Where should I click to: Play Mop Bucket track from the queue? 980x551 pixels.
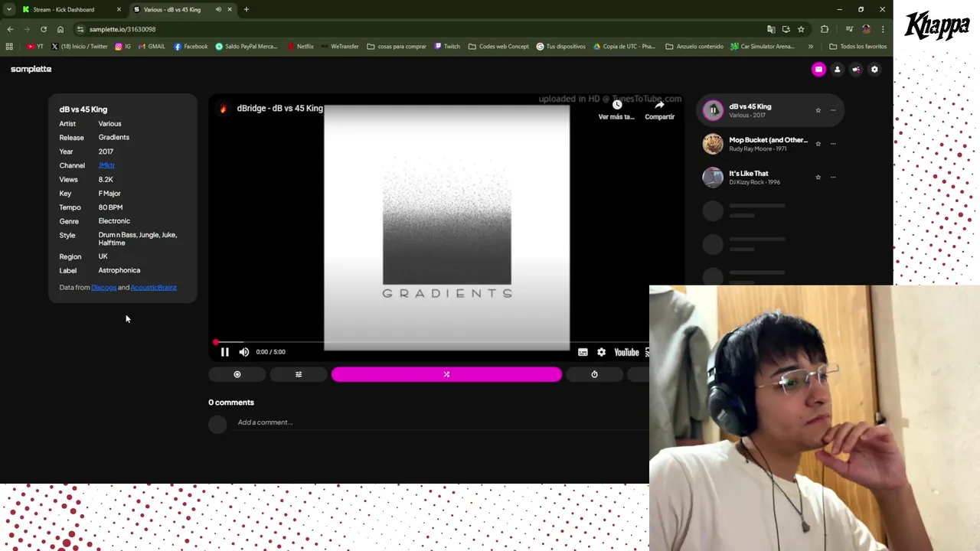[713, 144]
